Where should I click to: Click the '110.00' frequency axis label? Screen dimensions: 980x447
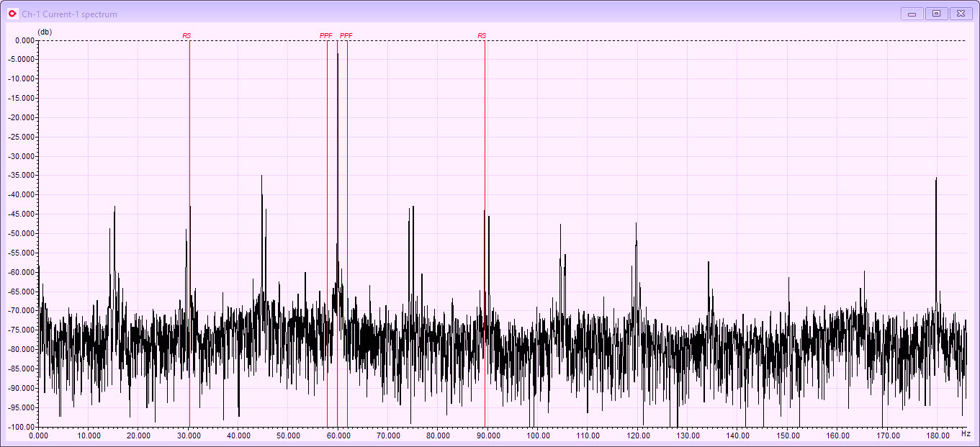[588, 435]
